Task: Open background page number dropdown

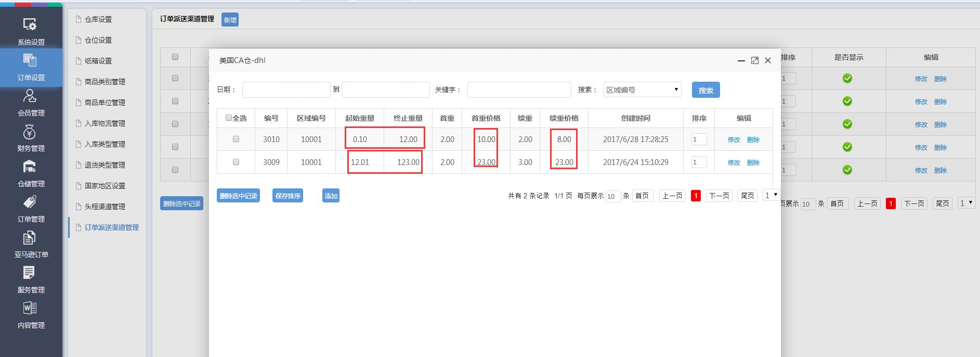Action: 966,203
